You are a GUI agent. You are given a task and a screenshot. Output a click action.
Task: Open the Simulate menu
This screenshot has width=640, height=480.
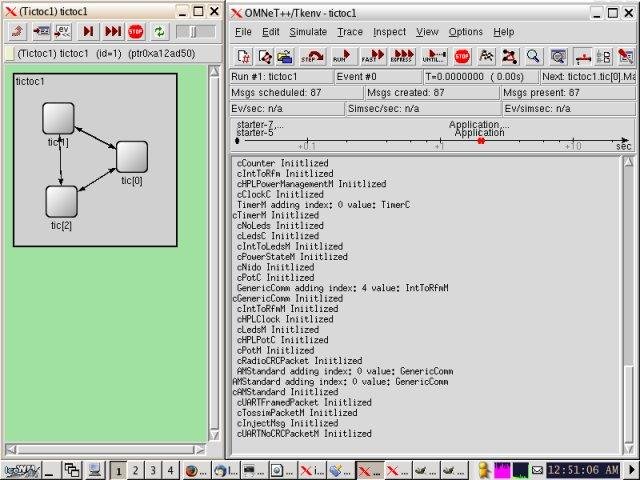click(x=308, y=32)
